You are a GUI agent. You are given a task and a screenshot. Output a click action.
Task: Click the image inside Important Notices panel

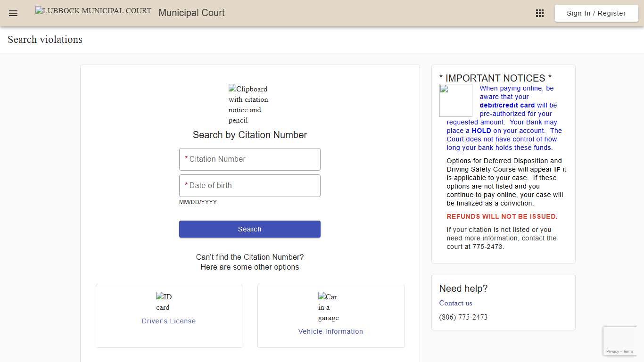pyautogui.click(x=455, y=100)
